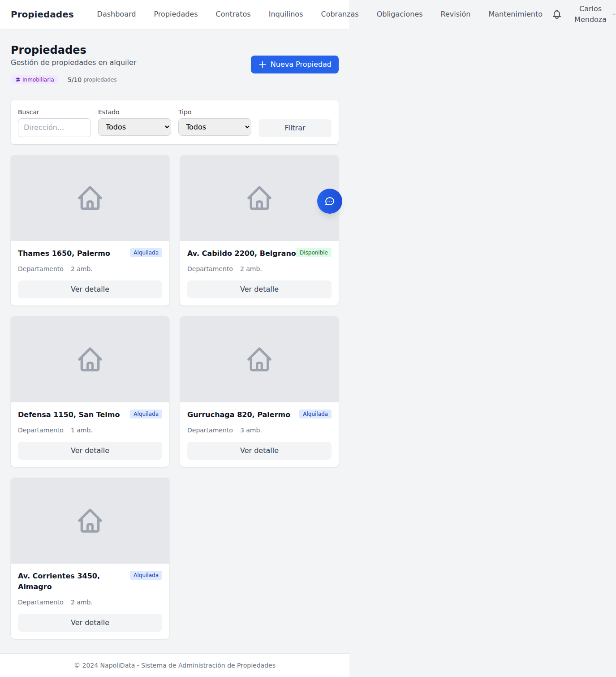Click the house icon on Av. Cabildo 2200 card
The width and height of the screenshot is (616, 677).
(259, 198)
